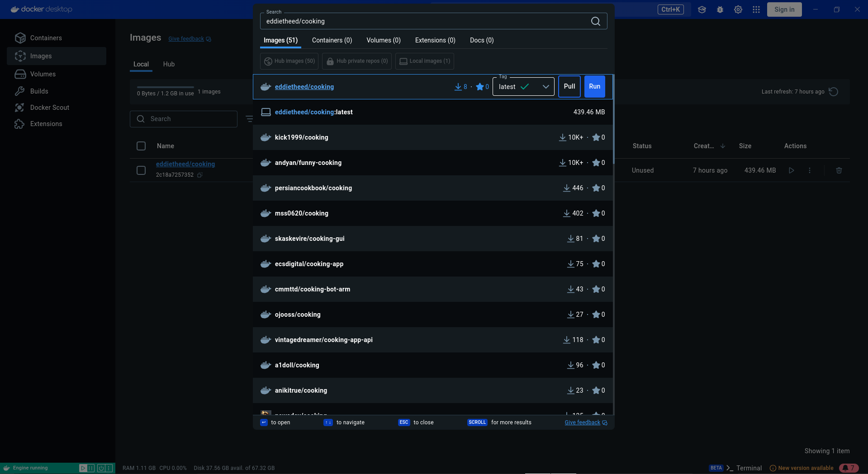
Task: Open the Learning center graduation cap icon
Action: click(x=702, y=9)
